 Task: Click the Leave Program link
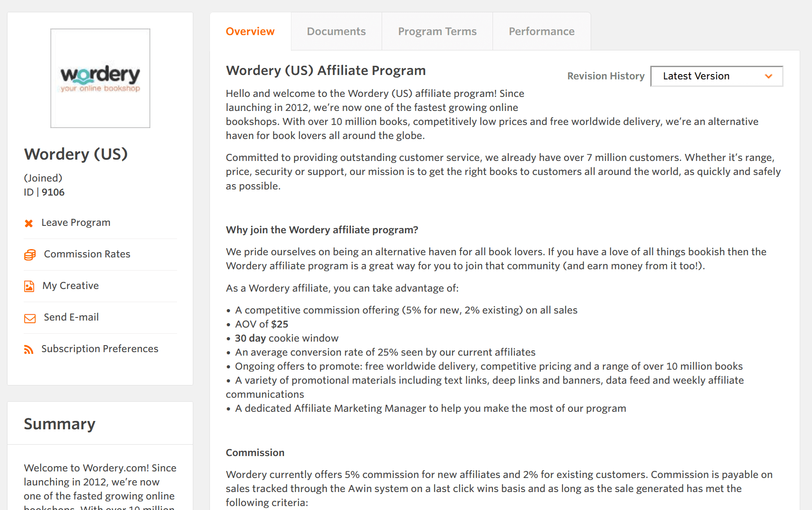pos(76,223)
